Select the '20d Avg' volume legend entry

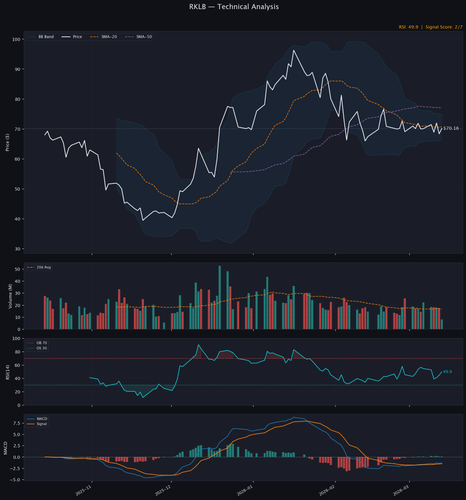39,267
